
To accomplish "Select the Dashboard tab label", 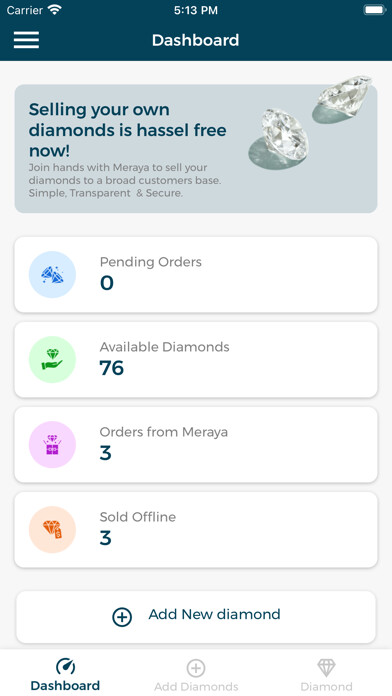I will click(x=65, y=686).
